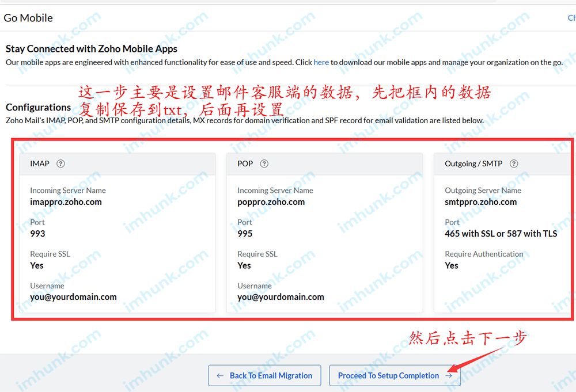
Task: Select '465 with SSL or 587 with TLS'
Action: click(501, 234)
